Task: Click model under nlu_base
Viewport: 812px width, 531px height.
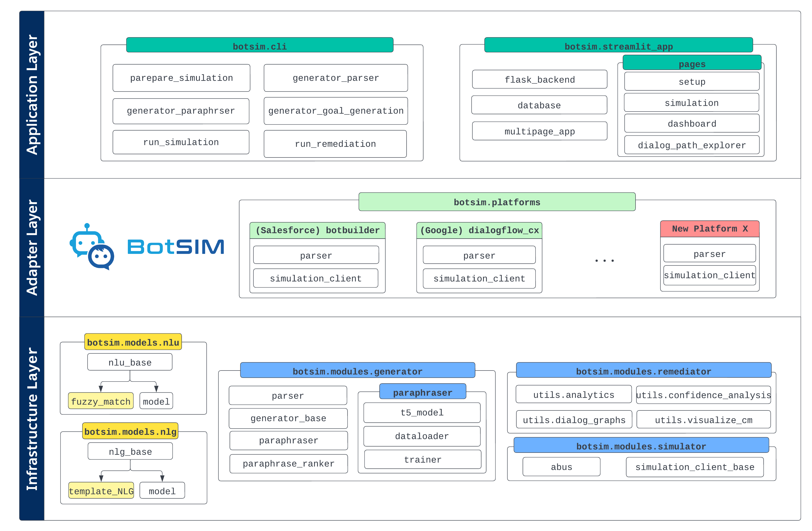Action: tap(156, 401)
